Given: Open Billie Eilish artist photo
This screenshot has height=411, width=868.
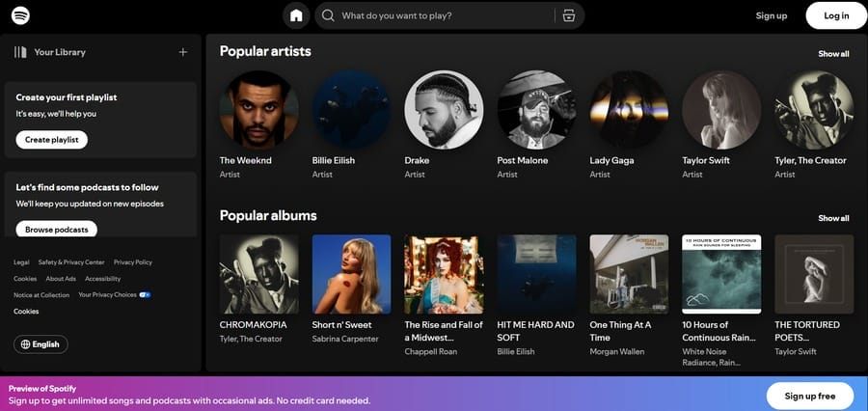Looking at the screenshot, I should [x=351, y=110].
